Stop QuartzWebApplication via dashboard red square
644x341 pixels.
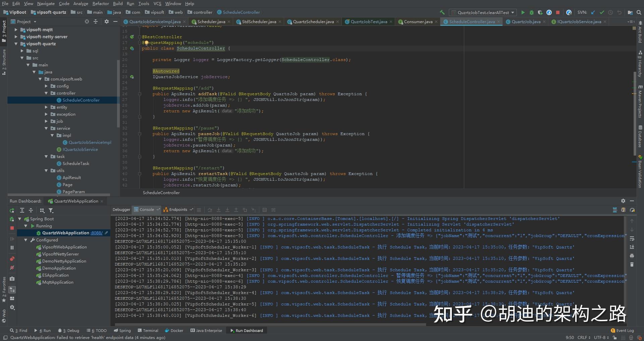click(x=12, y=228)
